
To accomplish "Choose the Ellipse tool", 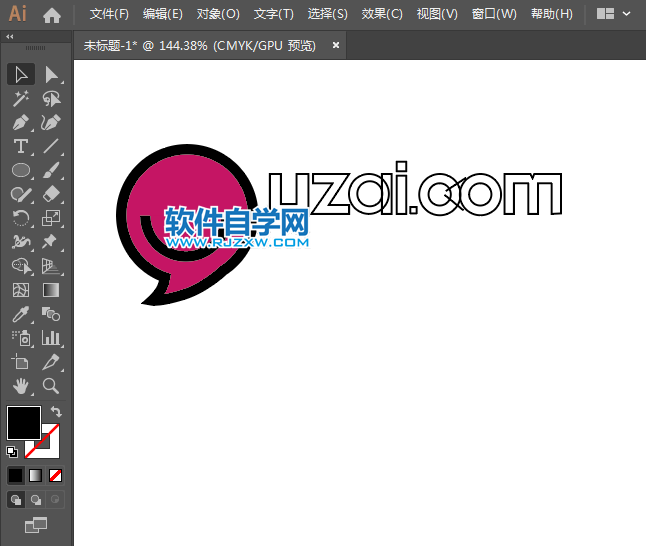I will point(21,170).
